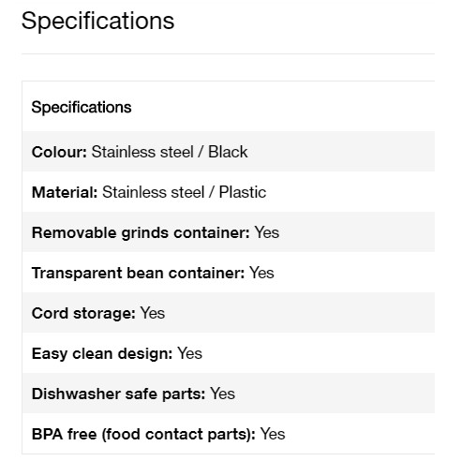
Task: Select Yes value for transparent bean container
Action: tap(261, 273)
